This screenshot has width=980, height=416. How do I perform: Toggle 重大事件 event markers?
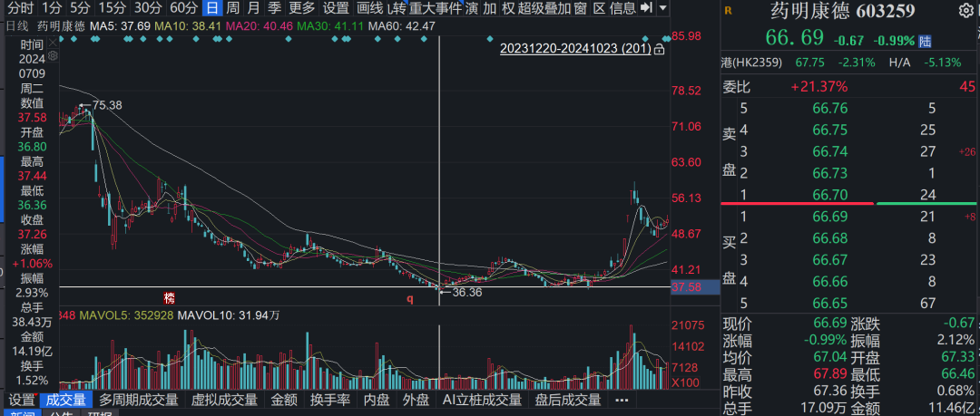point(436,7)
